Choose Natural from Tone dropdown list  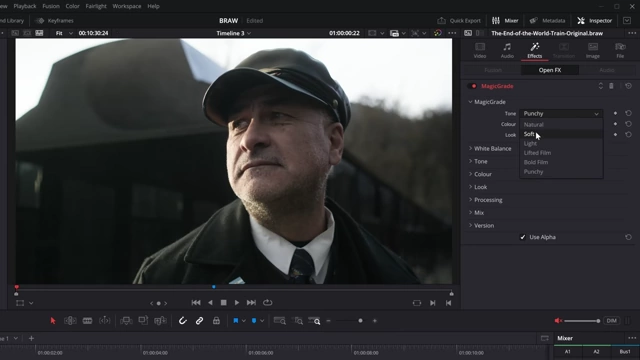pos(561,124)
